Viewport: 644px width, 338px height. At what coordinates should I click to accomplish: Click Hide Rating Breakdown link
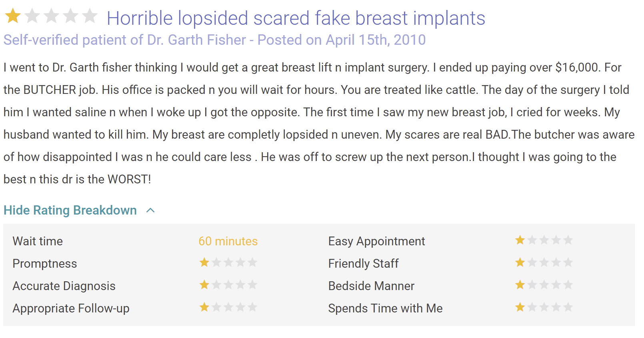[70, 210]
